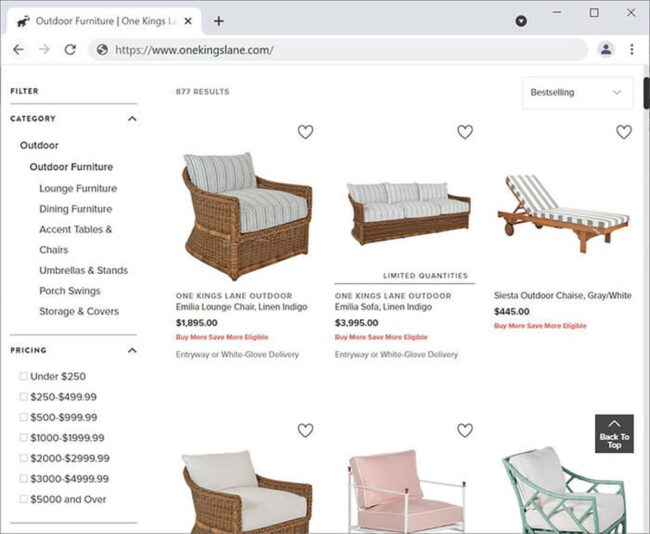Click Buy More Save More under Emilia Sofa

(x=381, y=337)
